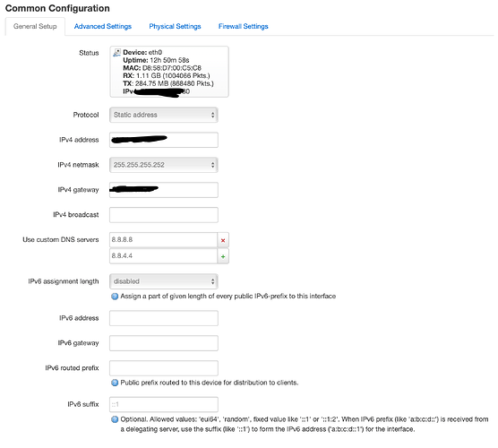Image resolution: width=498 pixels, height=448 pixels.
Task: Click the IPv6 routed prefix help icon
Action: (x=115, y=383)
